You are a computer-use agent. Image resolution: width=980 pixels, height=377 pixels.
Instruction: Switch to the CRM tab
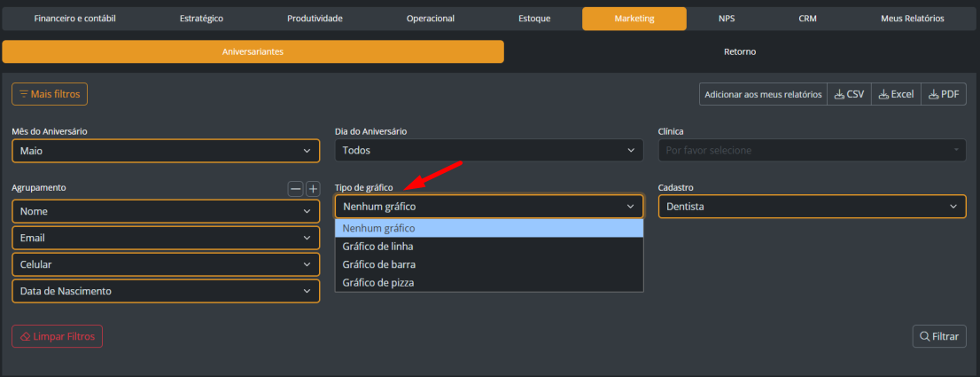[807, 19]
